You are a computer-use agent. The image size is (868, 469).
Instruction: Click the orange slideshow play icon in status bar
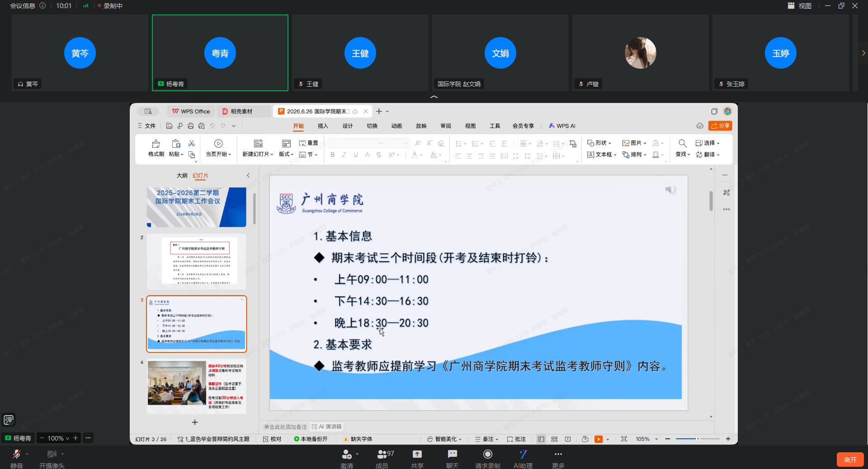[599, 439]
